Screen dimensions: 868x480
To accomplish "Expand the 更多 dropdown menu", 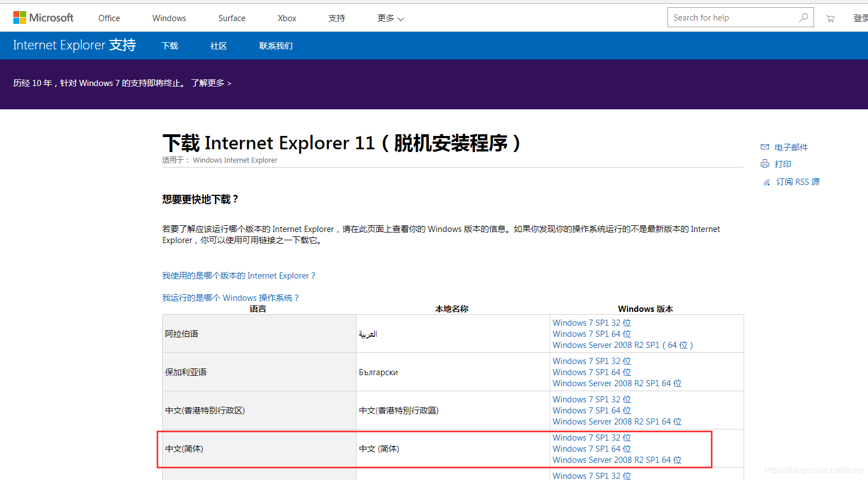I will (390, 18).
